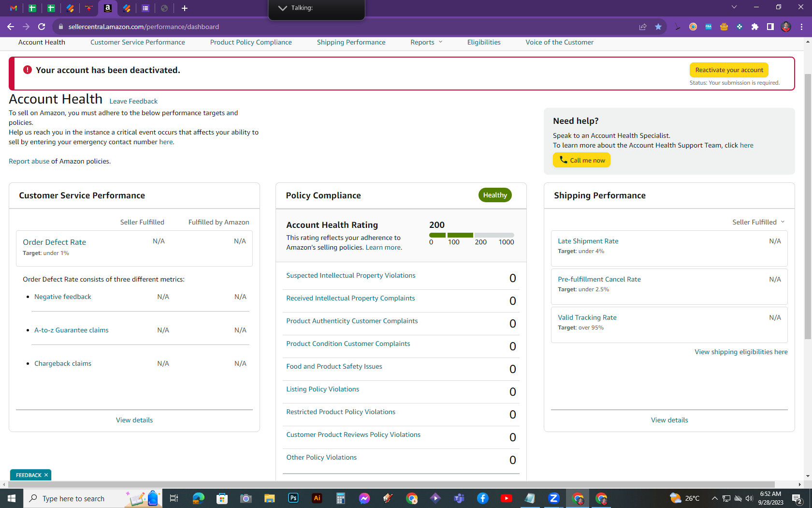The width and height of the screenshot is (812, 508).
Task: Click the vertical page scrollbar
Action: (808, 207)
